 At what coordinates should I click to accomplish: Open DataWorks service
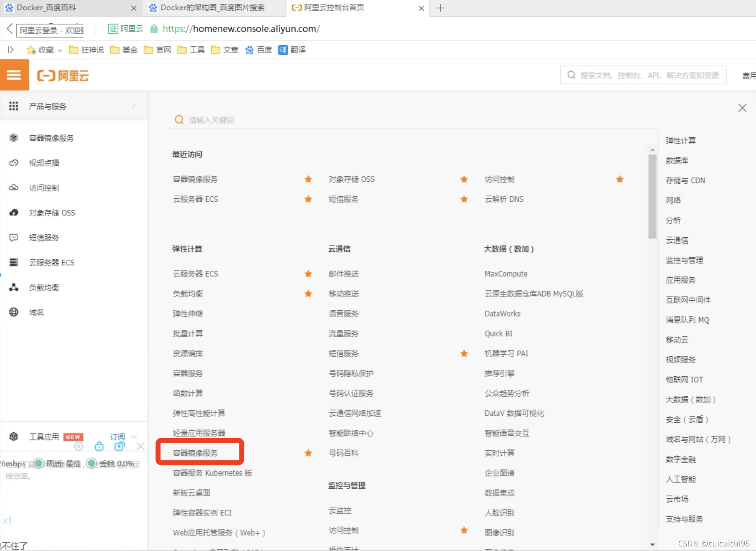click(x=502, y=314)
